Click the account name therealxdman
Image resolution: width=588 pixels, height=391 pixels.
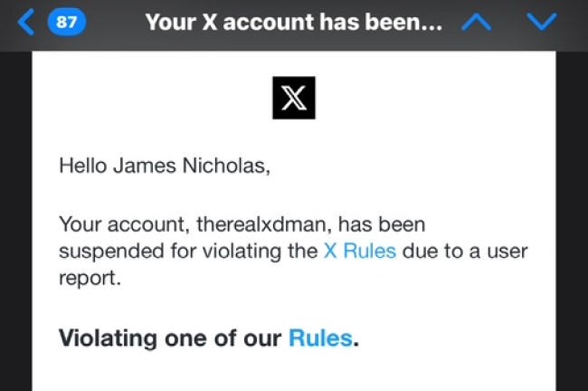(x=264, y=224)
